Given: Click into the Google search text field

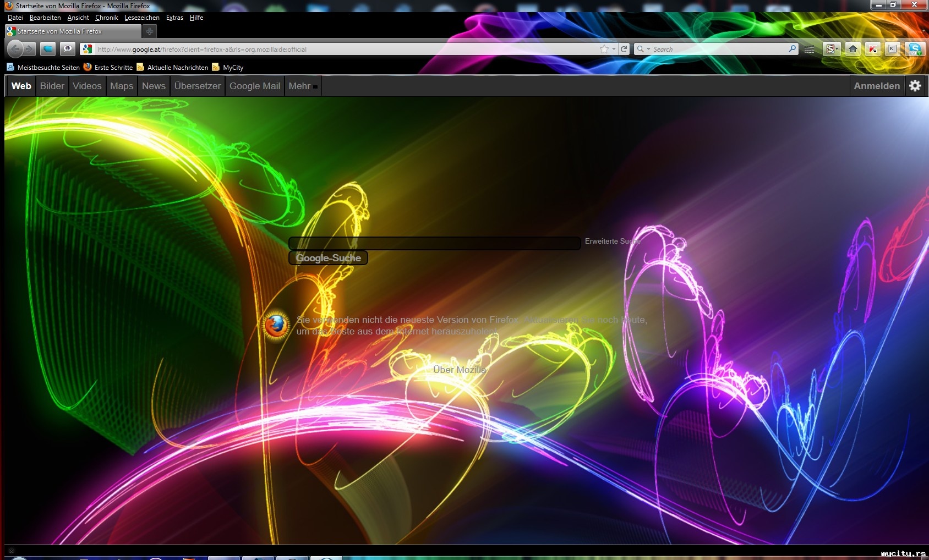Looking at the screenshot, I should [434, 243].
